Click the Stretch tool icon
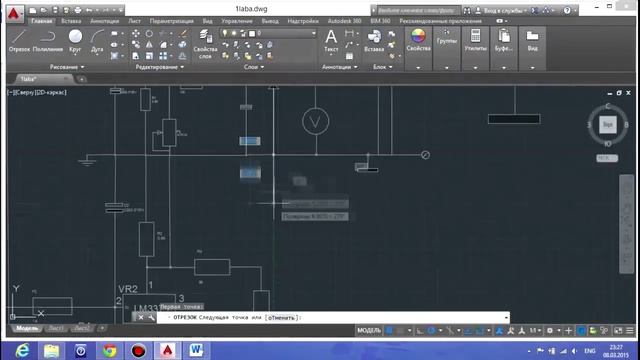The height and width of the screenshot is (360, 640). point(136,56)
